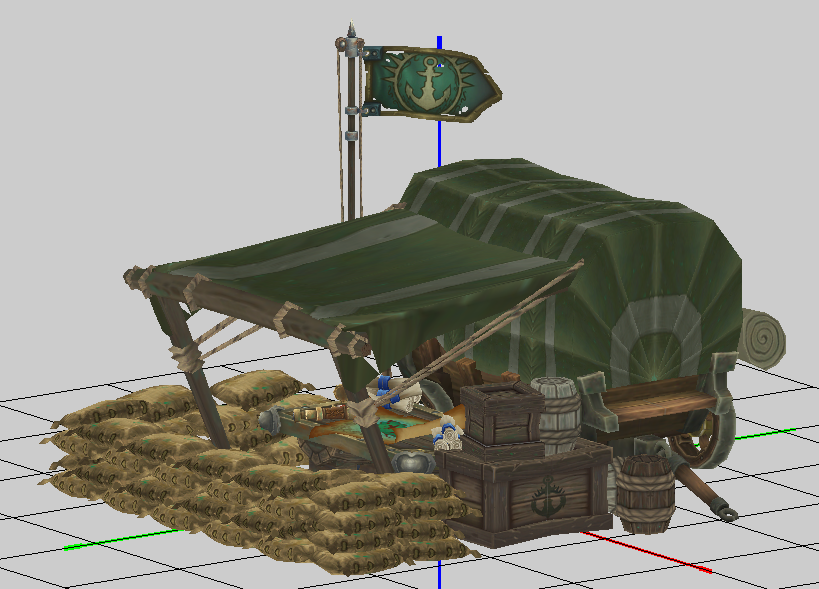819x589 pixels.
Task: Select the wooden bench on the wagon
Action: pos(657,399)
